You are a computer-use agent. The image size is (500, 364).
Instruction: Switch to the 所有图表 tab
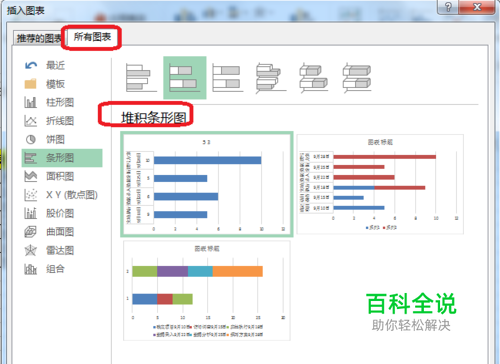pos(92,37)
